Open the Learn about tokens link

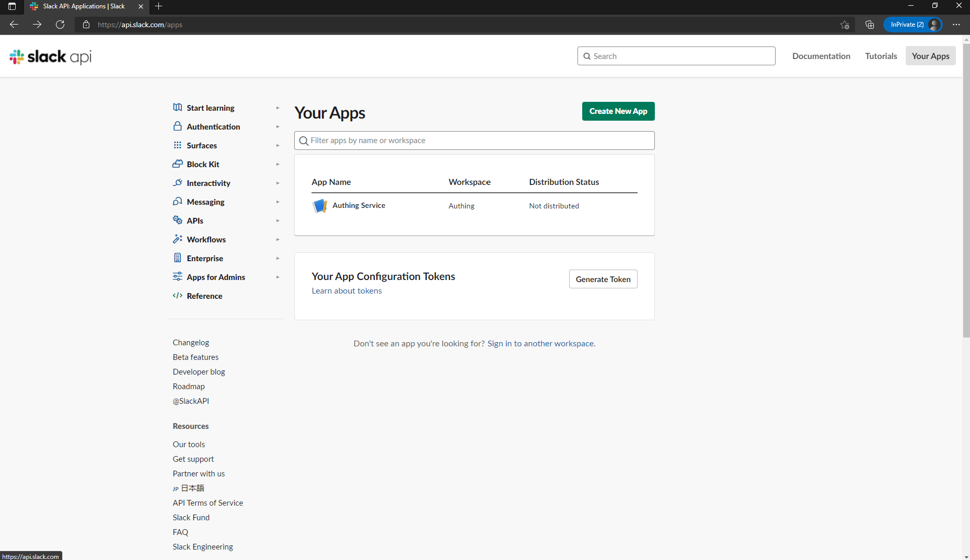tap(347, 290)
